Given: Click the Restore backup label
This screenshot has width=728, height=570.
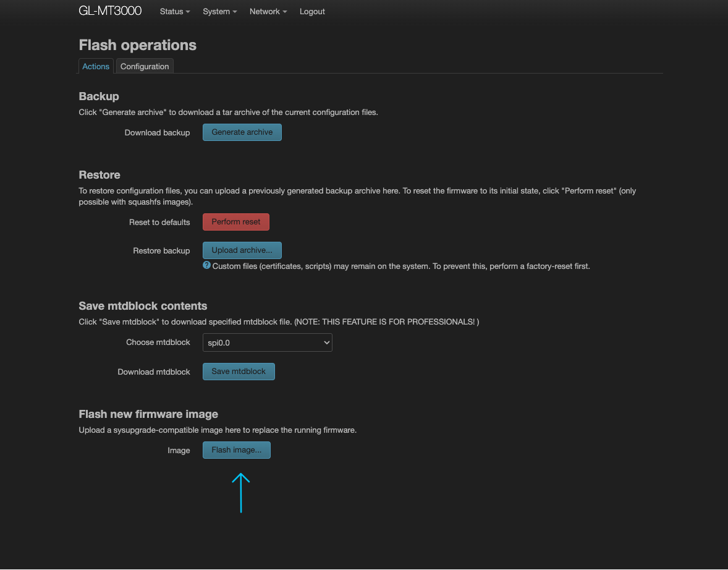Looking at the screenshot, I should tap(161, 251).
